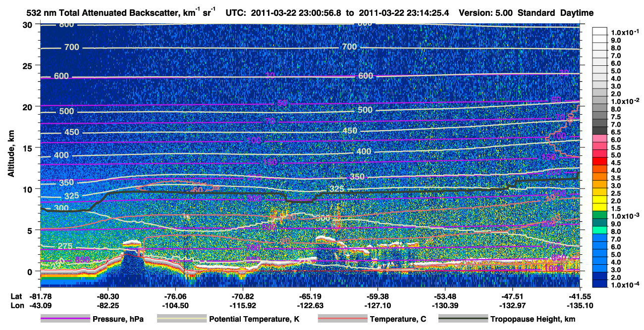The image size is (644, 330).
Task: Click longitude value '-104.50'
Action: 175,306
